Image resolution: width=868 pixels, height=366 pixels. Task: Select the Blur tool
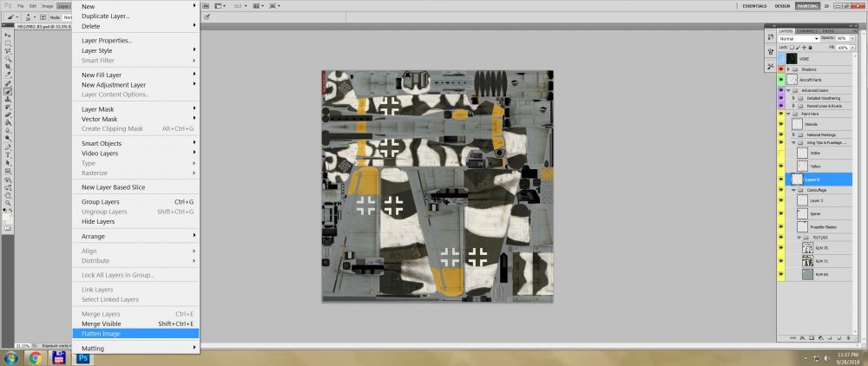coord(8,130)
